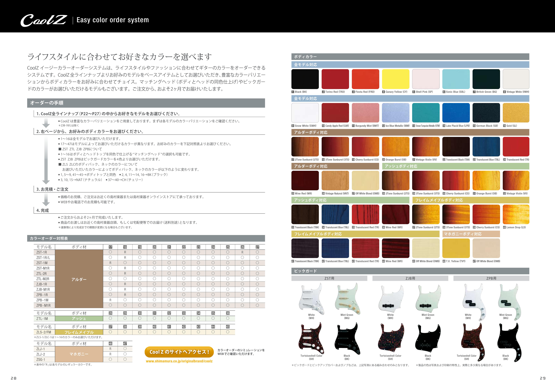Choose swatch 23 Translucent Blue (TBL)
The image size is (555, 392).
pos(486,146)
